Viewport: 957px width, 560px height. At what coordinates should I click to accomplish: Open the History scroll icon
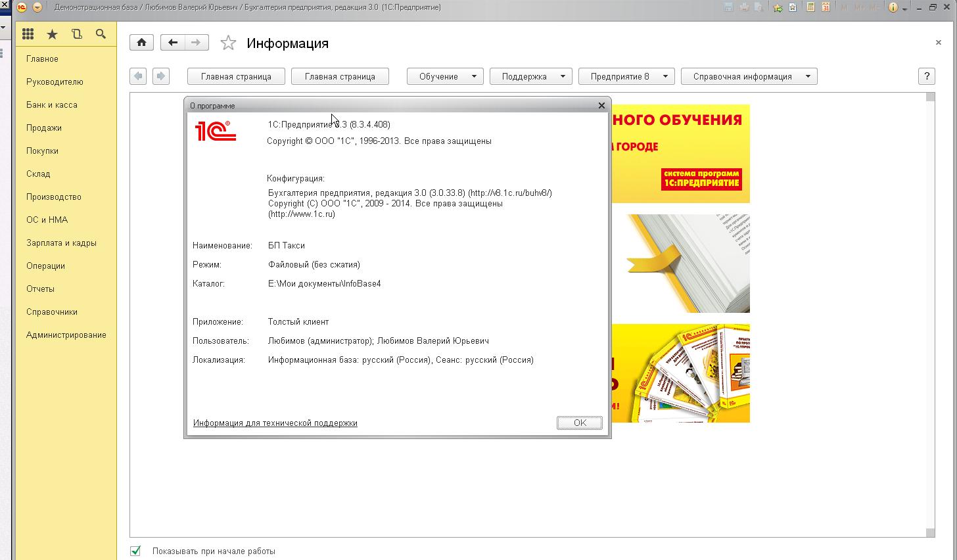tap(76, 34)
